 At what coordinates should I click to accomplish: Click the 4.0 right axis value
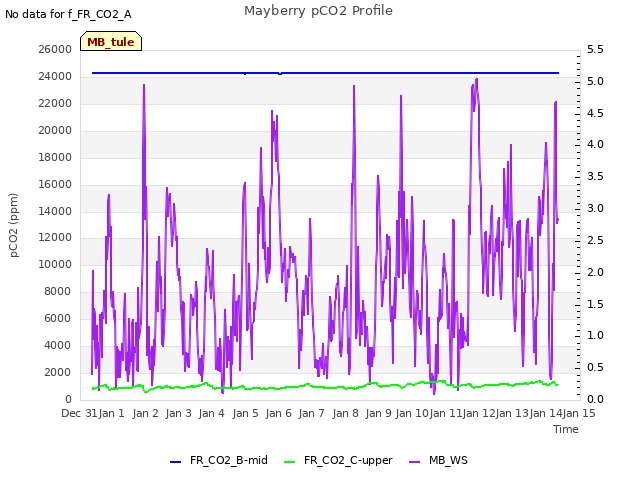[595, 144]
